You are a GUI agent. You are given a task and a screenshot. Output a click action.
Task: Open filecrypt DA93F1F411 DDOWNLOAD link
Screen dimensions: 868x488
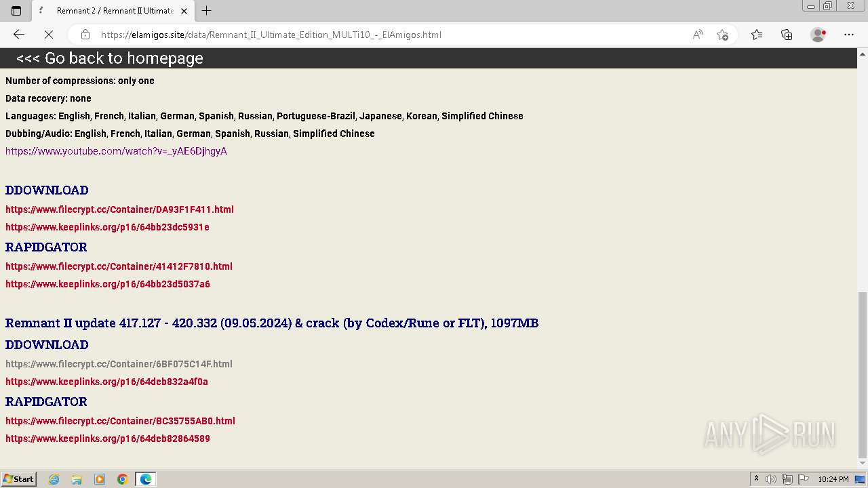click(119, 209)
